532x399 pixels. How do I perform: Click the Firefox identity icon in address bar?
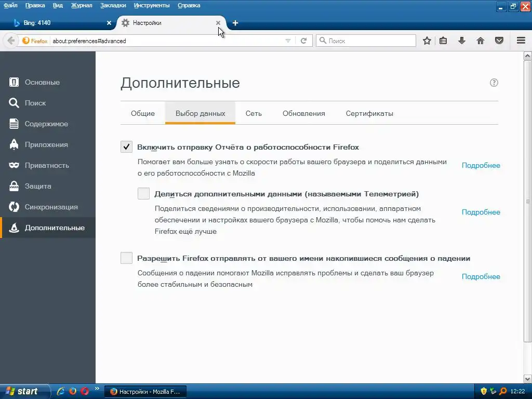click(x=35, y=41)
